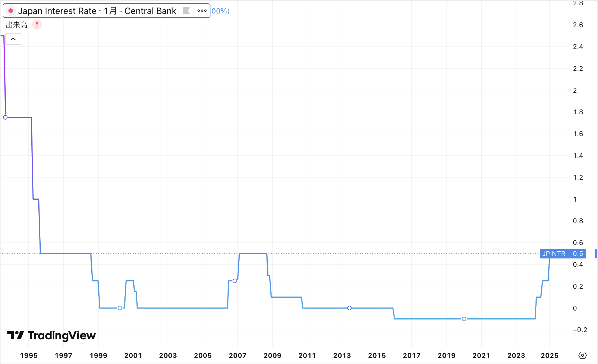598x364 pixels.
Task: Click the 1.8 level on price scale
Action: point(578,112)
